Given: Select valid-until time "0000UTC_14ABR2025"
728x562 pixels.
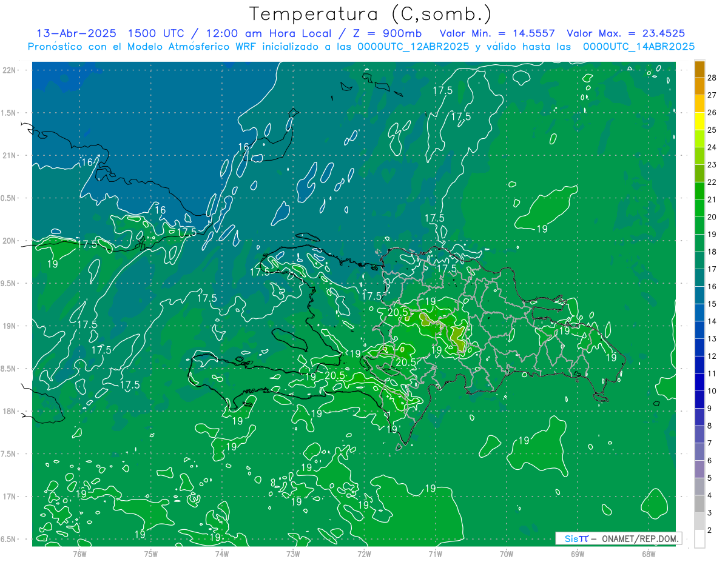Looking at the screenshot, I should click(x=639, y=47).
